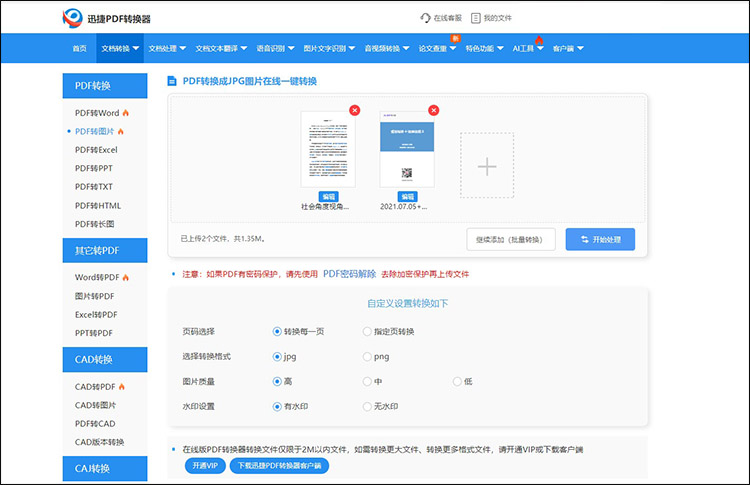This screenshot has height=485, width=750.
Task: Click the 迅捷PDF转换器 logo icon
Action: [73, 18]
